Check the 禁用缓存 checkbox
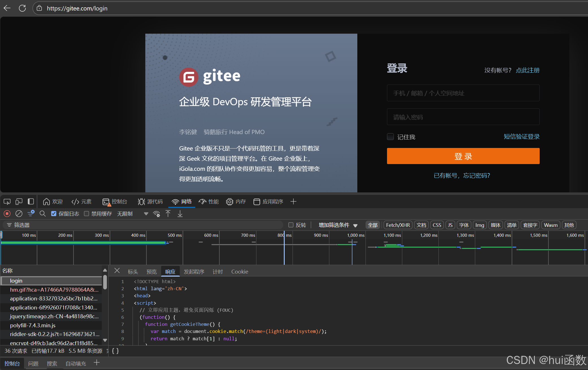The height and width of the screenshot is (370, 588). [87, 214]
